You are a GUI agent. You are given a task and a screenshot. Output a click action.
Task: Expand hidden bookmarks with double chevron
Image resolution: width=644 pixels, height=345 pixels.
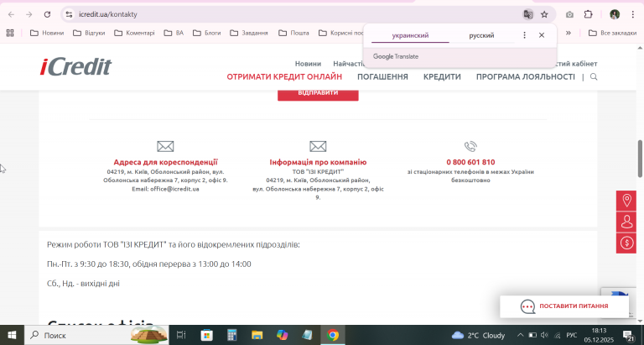point(568,33)
